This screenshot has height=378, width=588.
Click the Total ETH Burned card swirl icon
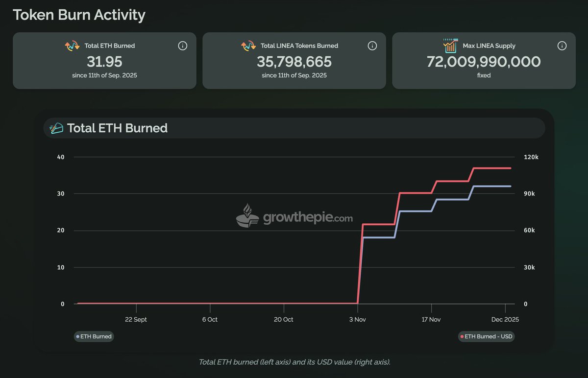point(72,46)
